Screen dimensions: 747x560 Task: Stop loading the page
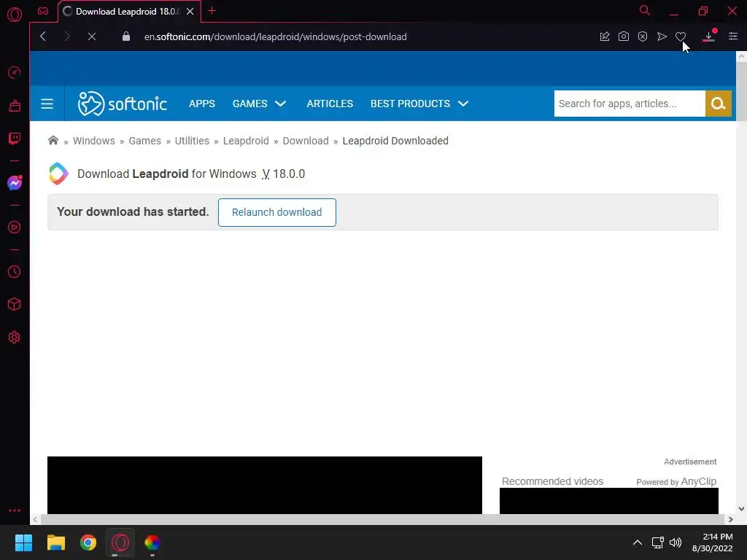92,36
